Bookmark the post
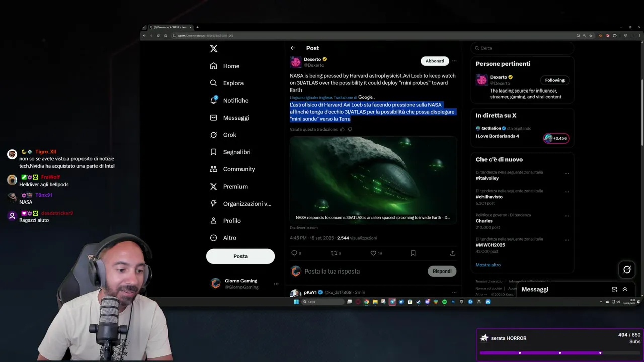Screen dimensions: 644x362 click(413, 253)
